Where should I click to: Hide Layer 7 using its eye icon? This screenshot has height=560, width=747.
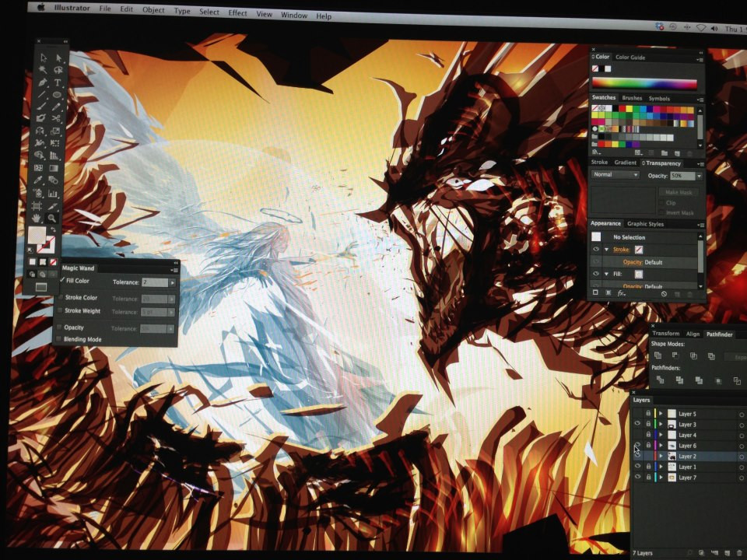tap(637, 476)
